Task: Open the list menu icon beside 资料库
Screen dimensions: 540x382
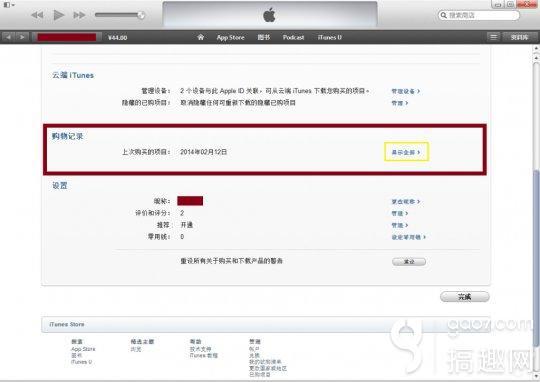Action: [x=494, y=37]
